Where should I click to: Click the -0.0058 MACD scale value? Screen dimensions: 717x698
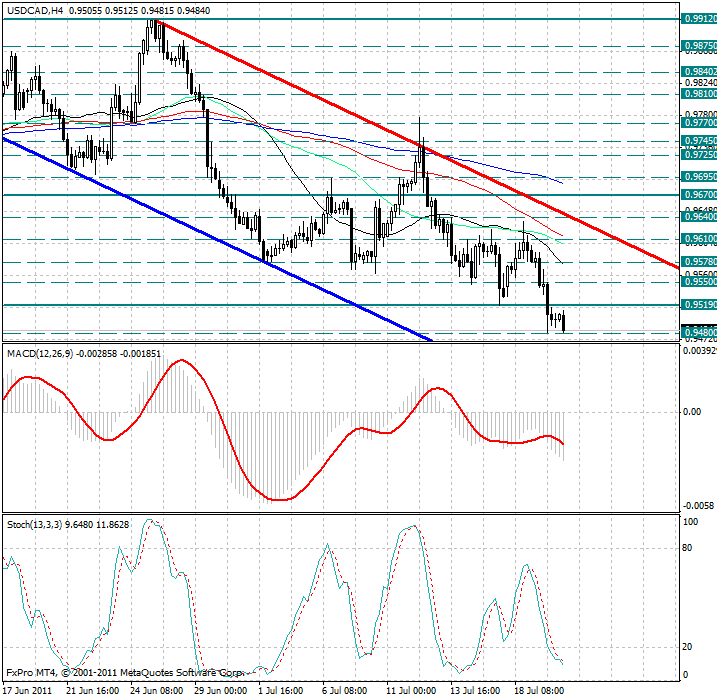[x=698, y=505]
